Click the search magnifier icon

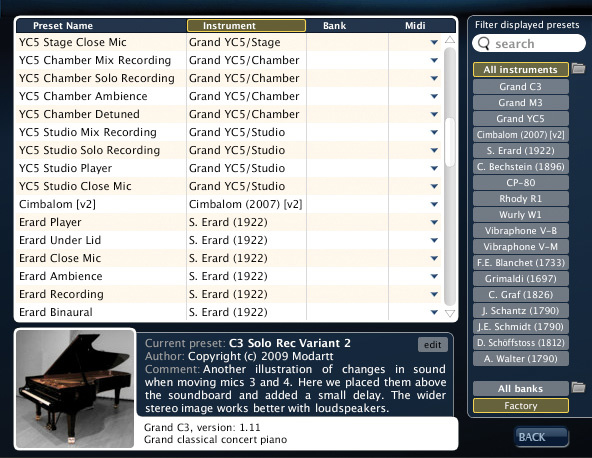(x=484, y=43)
